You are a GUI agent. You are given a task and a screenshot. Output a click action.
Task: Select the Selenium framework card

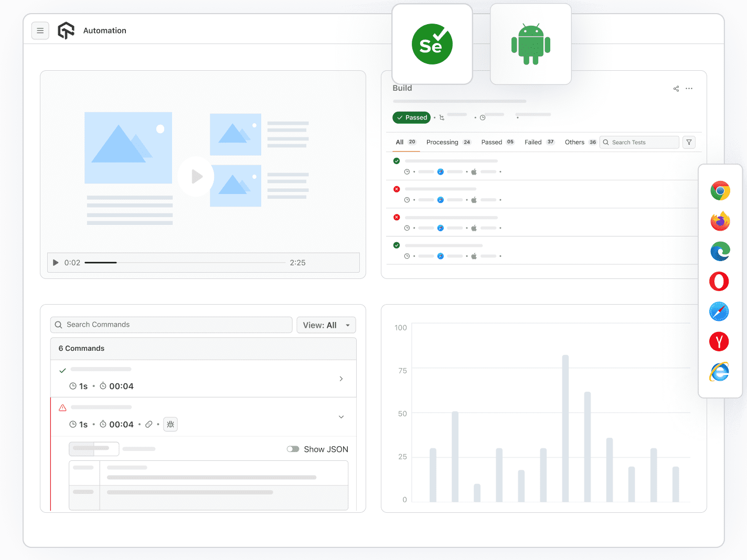(432, 44)
